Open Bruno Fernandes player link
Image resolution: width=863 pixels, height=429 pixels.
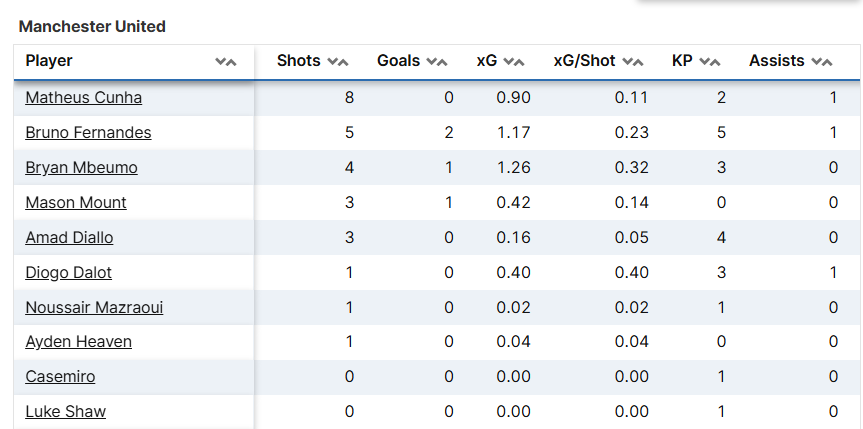88,133
